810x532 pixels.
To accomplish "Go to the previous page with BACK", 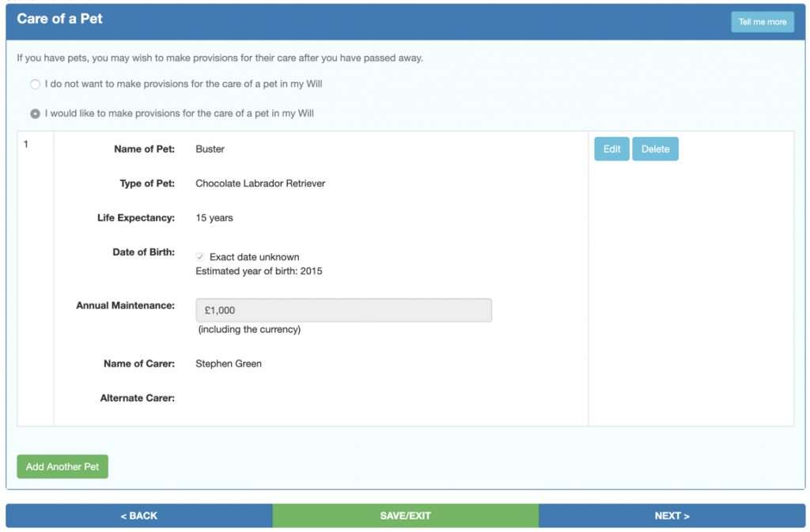I will coord(139,515).
